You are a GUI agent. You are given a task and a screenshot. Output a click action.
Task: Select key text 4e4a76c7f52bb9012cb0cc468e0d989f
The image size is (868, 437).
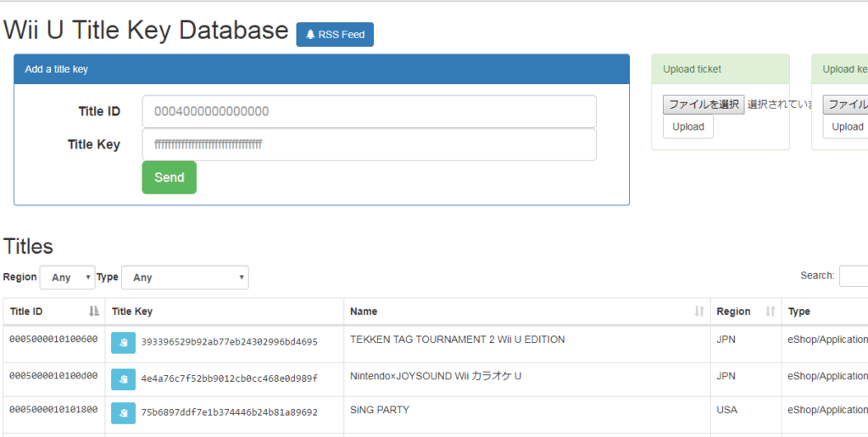click(x=229, y=378)
